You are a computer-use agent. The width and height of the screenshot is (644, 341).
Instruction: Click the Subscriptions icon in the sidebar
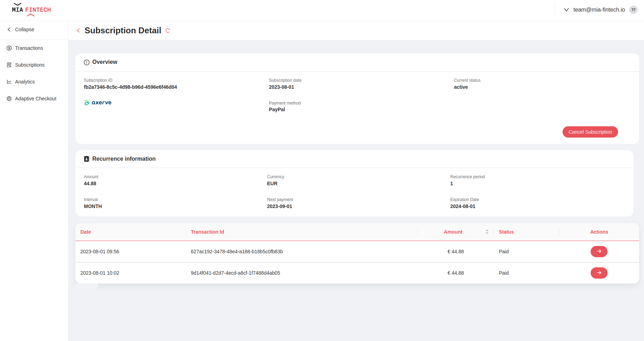(x=9, y=65)
